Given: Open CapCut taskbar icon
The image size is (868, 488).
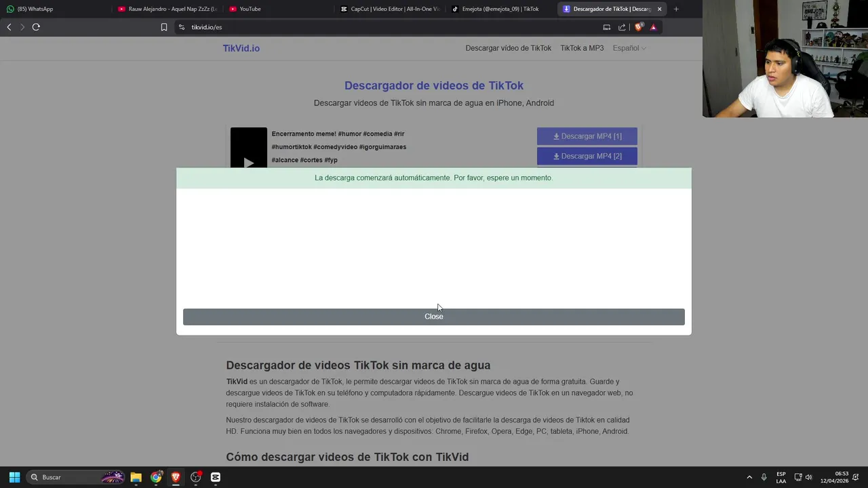Looking at the screenshot, I should [x=216, y=477].
